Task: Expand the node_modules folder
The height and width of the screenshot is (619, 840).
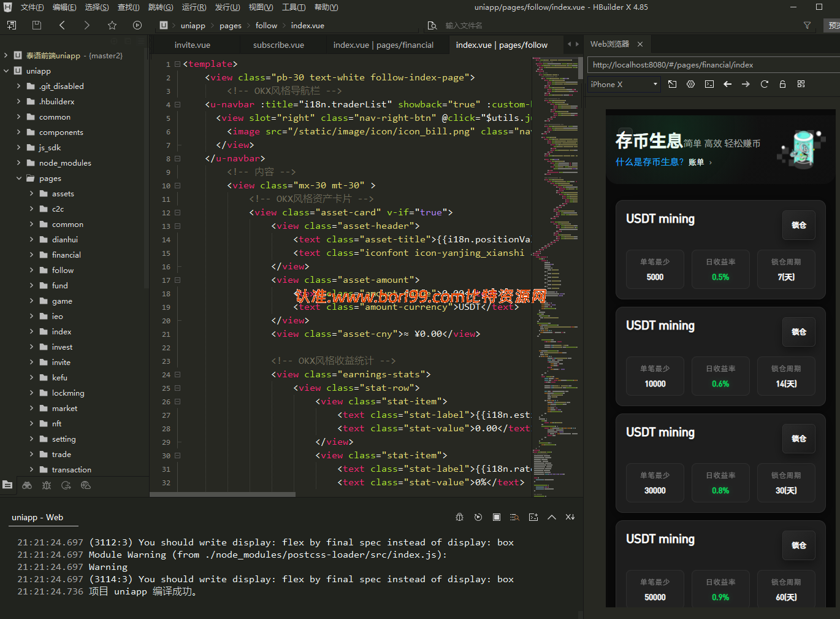Action: 19,163
